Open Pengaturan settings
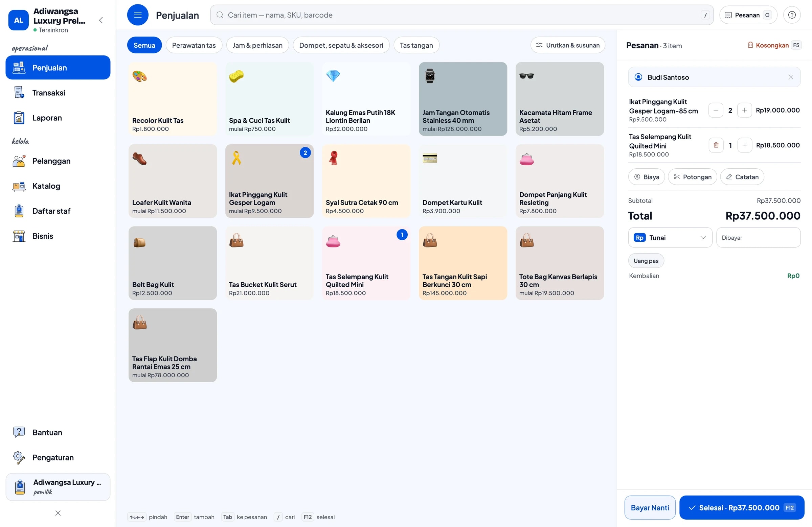This screenshot has height=527, width=812. pyautogui.click(x=58, y=457)
